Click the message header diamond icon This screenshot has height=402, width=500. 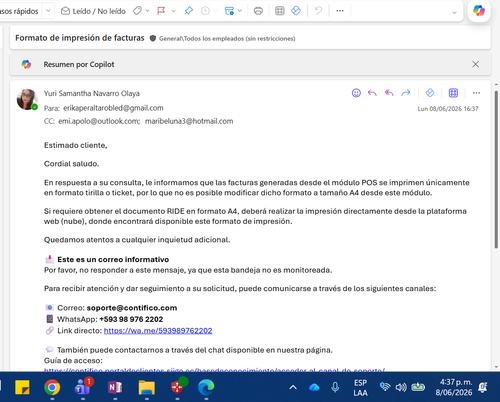pyautogui.click(x=430, y=93)
